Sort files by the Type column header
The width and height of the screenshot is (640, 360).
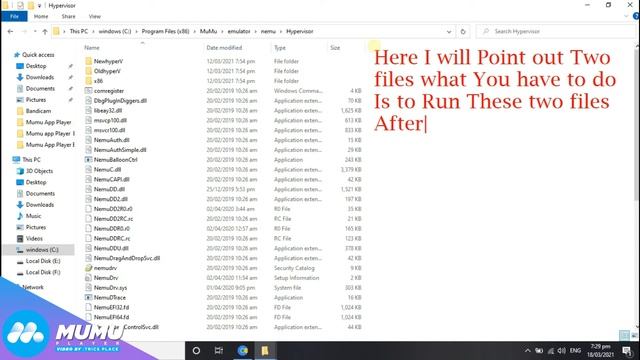coord(280,48)
